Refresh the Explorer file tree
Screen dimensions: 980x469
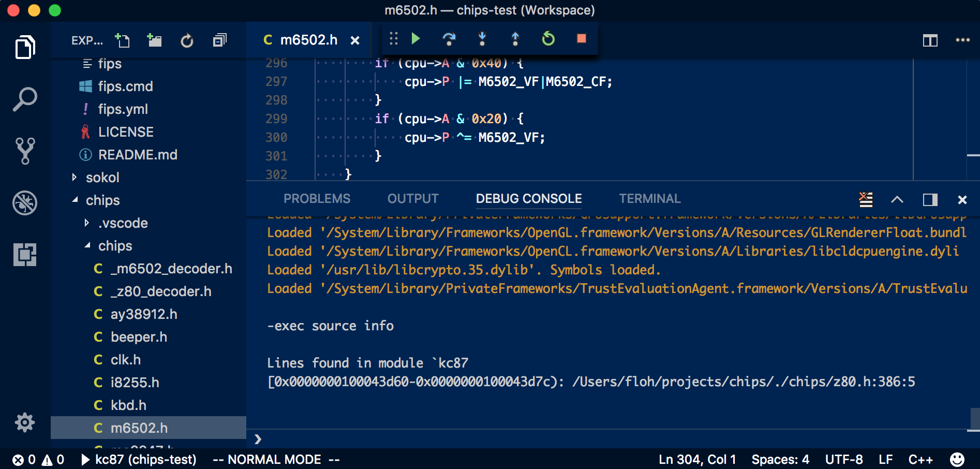tap(187, 40)
